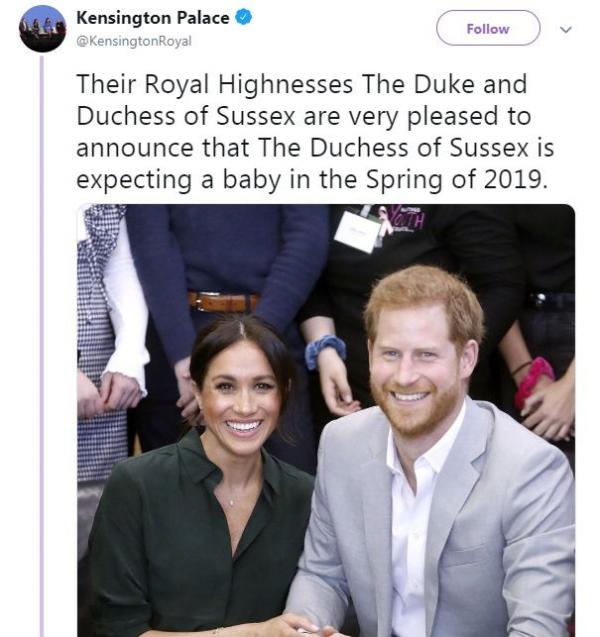Click the pink Youth logo on black shirt
The width and height of the screenshot is (600, 637).
point(401,217)
